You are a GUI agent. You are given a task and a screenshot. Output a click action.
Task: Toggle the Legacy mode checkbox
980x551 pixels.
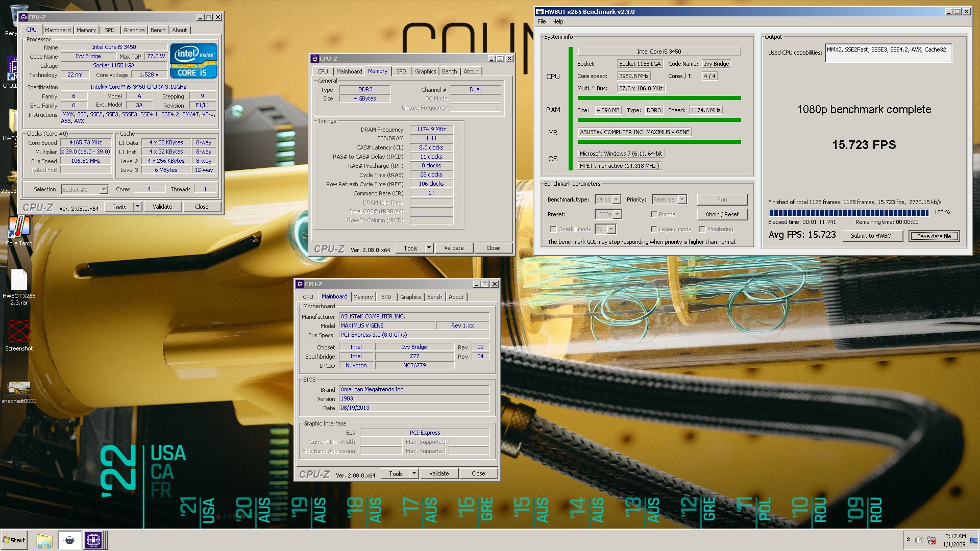click(654, 229)
